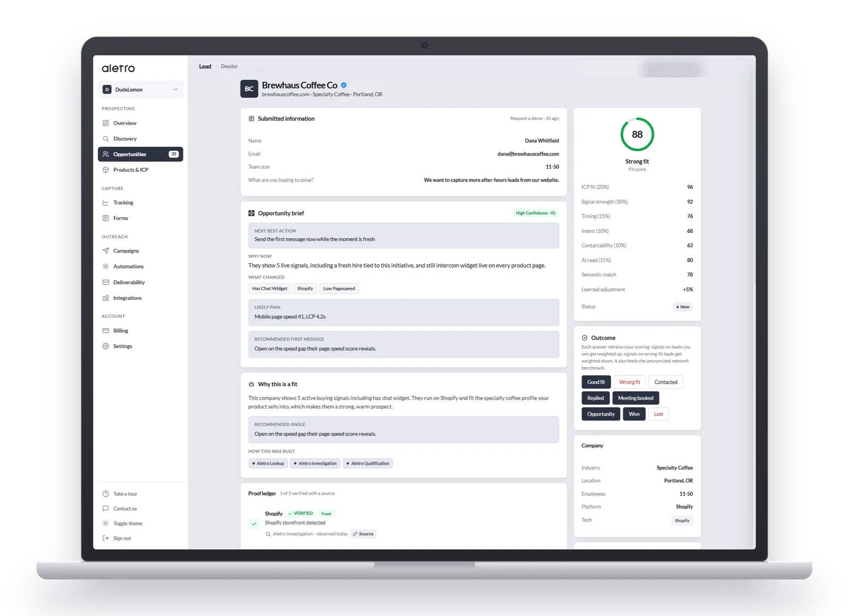Mark the lead as Contacted
The image size is (849, 616).
(666, 382)
